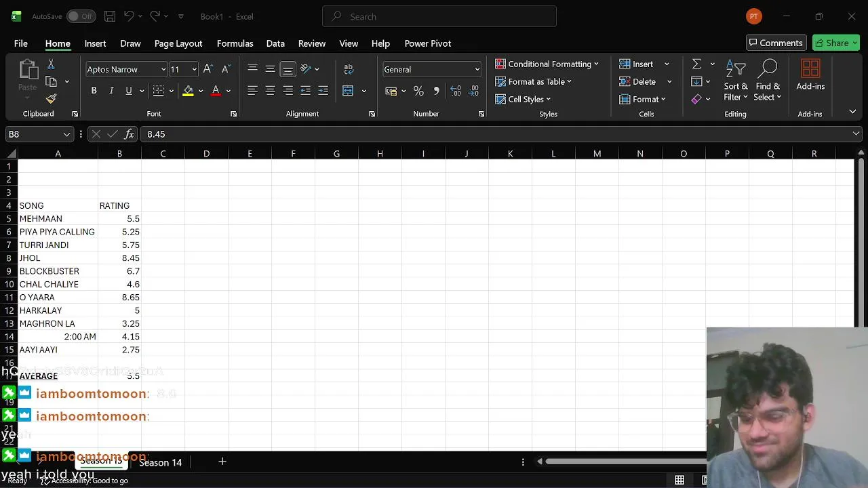Image resolution: width=868 pixels, height=488 pixels.
Task: Click the Search box in title bar
Action: (439, 16)
